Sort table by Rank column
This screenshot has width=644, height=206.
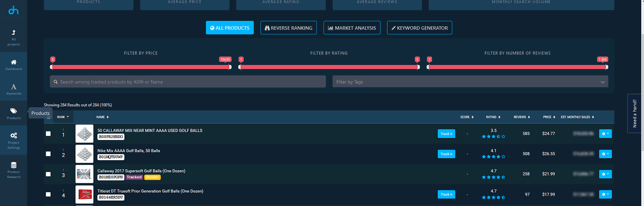[x=63, y=117]
